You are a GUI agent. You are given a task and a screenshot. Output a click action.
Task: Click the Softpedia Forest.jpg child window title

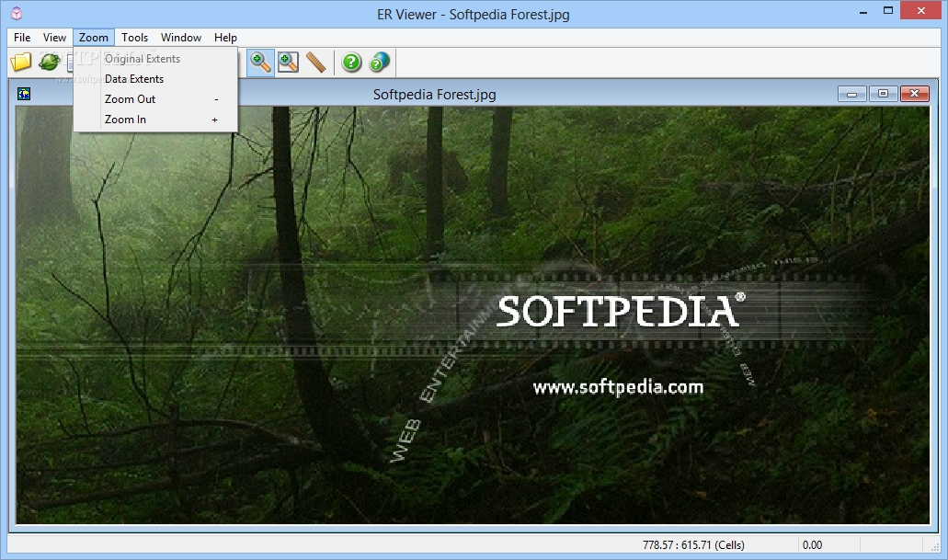(435, 95)
